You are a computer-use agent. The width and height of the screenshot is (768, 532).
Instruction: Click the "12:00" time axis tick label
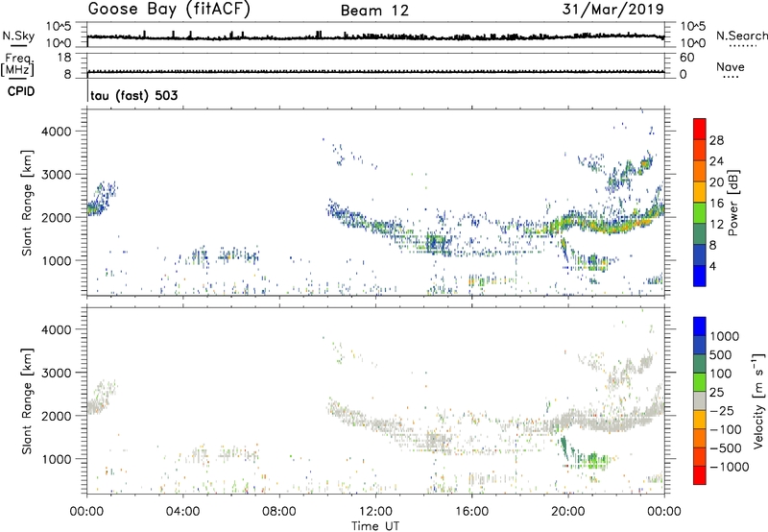point(375,512)
